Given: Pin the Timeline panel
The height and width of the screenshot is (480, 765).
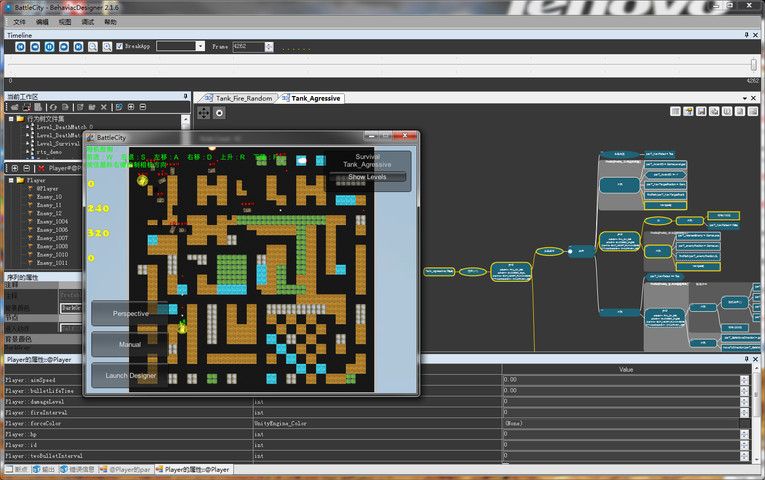Looking at the screenshot, I should click(746, 35).
